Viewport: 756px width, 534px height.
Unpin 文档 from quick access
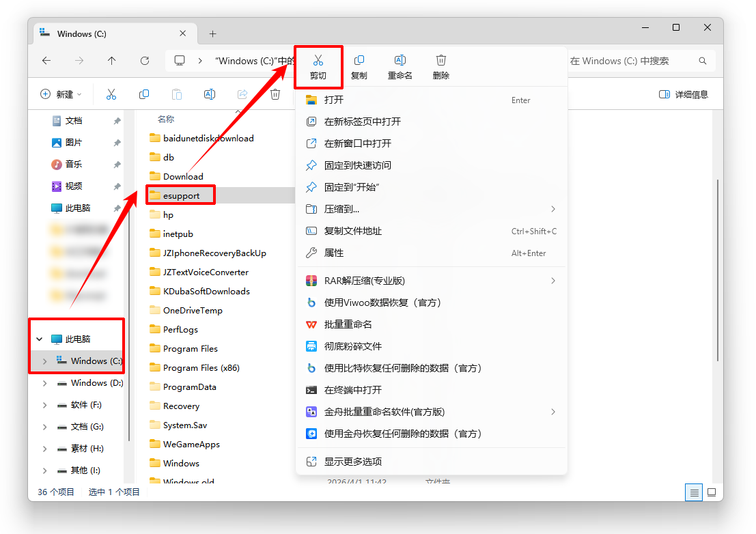[117, 121]
